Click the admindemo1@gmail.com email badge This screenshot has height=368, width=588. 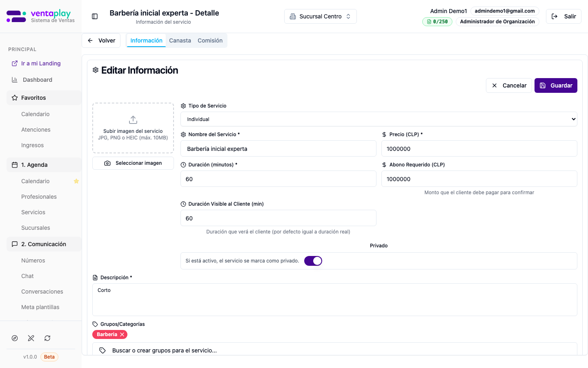point(505,11)
